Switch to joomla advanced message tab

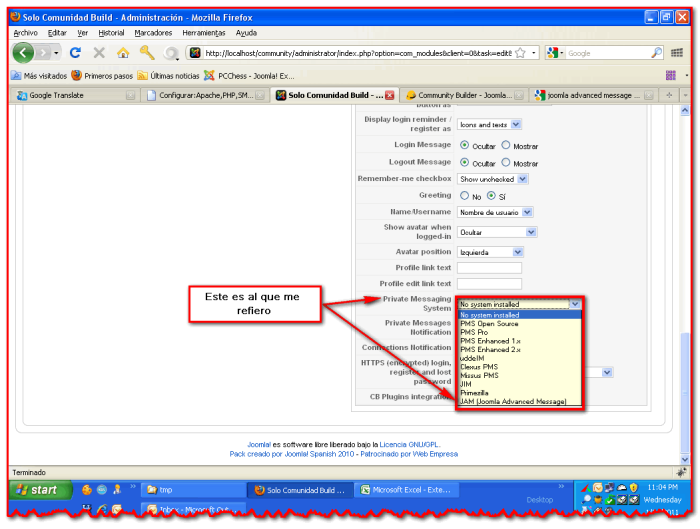coord(593,95)
